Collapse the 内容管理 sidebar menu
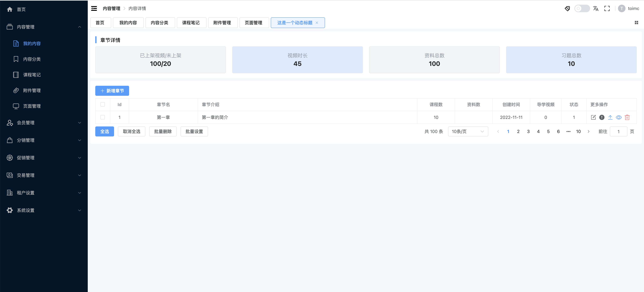Screen dimensions: 644x292 pos(44,27)
